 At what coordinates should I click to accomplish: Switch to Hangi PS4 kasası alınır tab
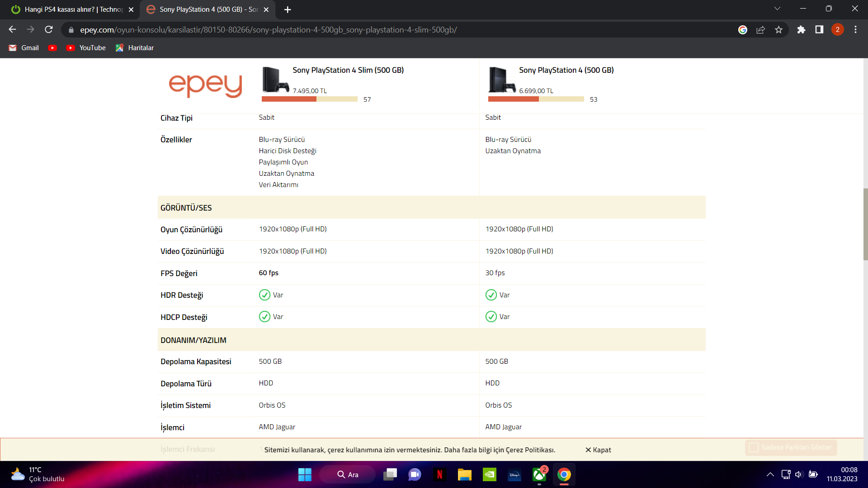coord(72,9)
